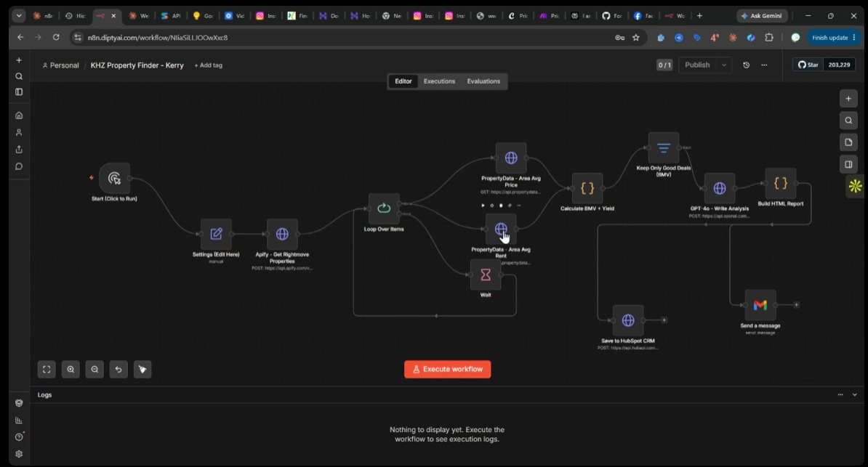868x467 pixels.
Task: Open the PropertyData - Area Avg Rent node
Action: (x=501, y=229)
